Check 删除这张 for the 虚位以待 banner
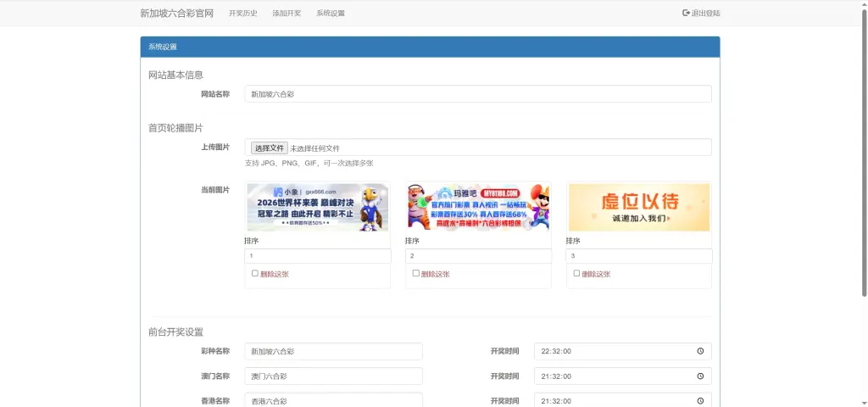 pyautogui.click(x=576, y=273)
